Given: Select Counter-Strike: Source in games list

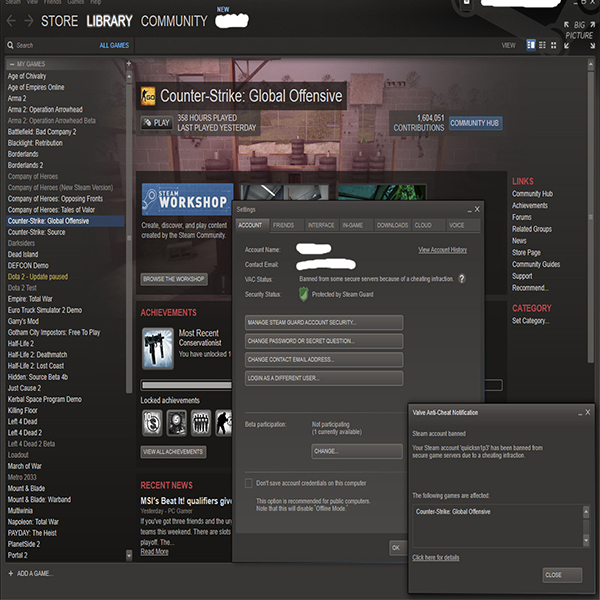Looking at the screenshot, I should coord(36,232).
